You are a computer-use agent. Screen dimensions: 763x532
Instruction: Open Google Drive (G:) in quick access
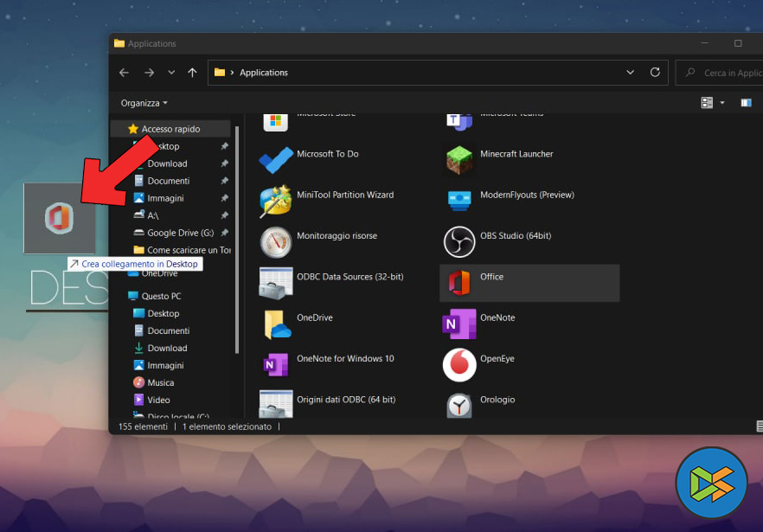point(180,233)
